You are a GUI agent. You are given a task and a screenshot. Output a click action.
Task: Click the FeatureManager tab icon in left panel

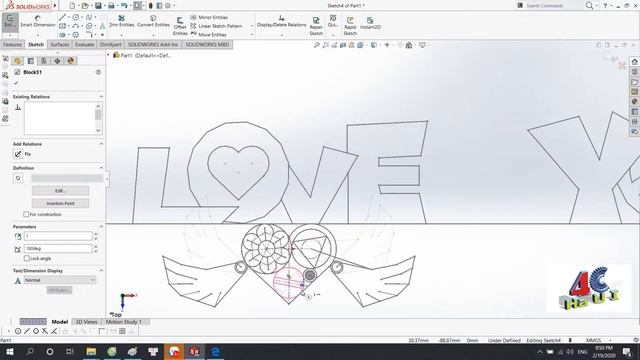click(x=18, y=61)
